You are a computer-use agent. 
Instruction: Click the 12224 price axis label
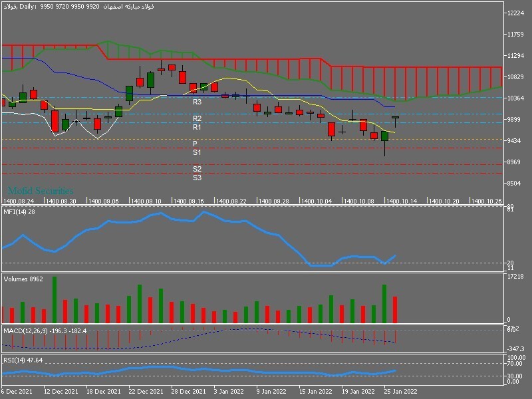click(x=516, y=13)
